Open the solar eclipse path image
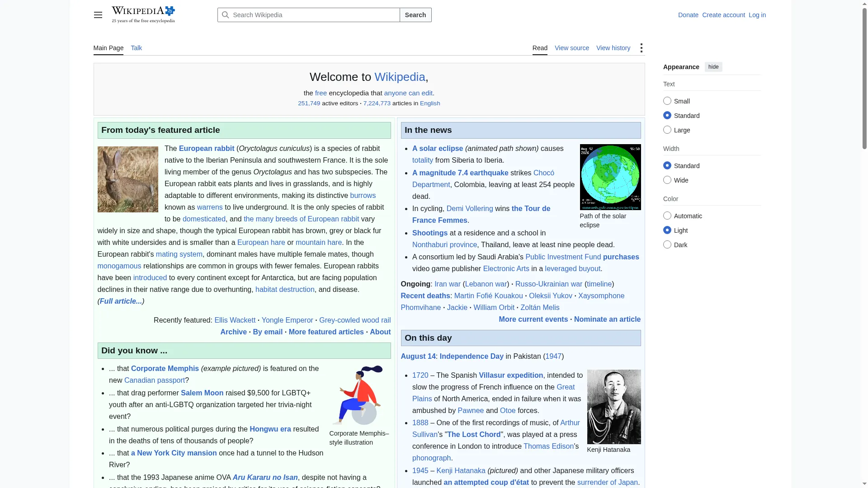868x488 pixels. click(610, 177)
